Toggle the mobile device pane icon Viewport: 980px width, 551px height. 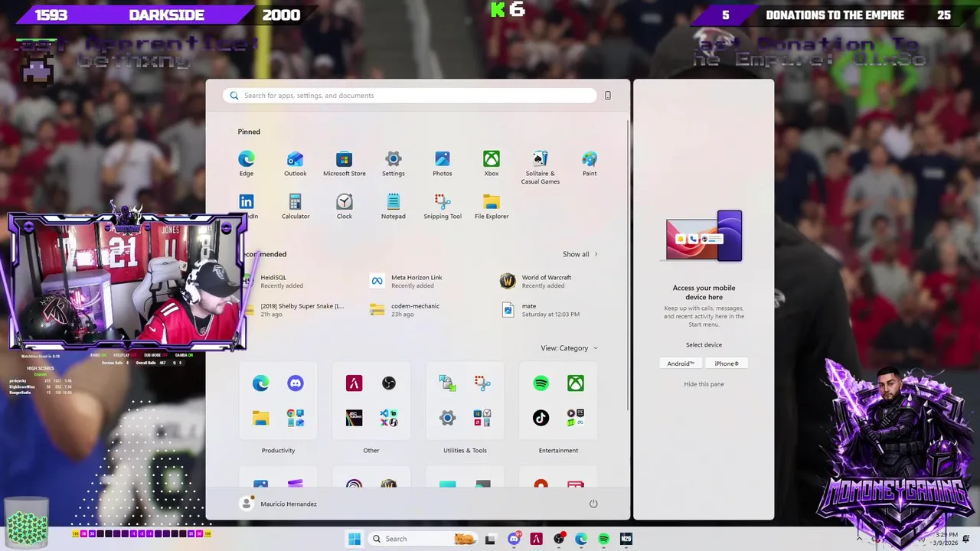pos(608,96)
